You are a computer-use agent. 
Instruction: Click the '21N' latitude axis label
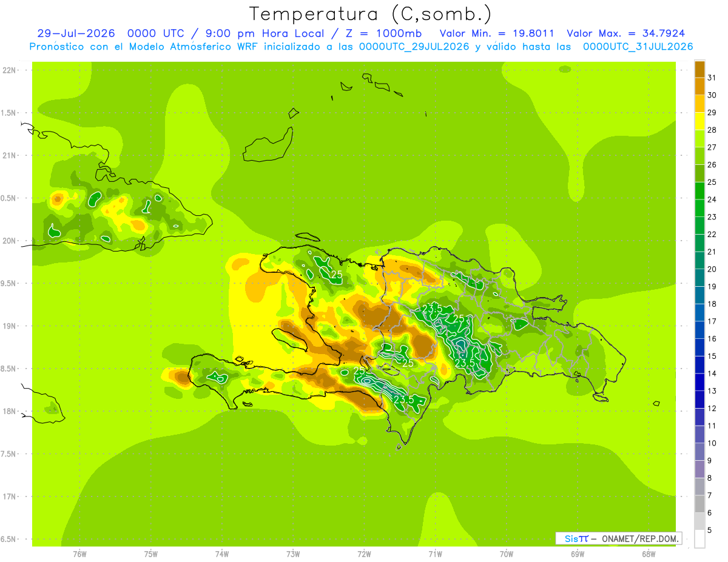(x=10, y=155)
